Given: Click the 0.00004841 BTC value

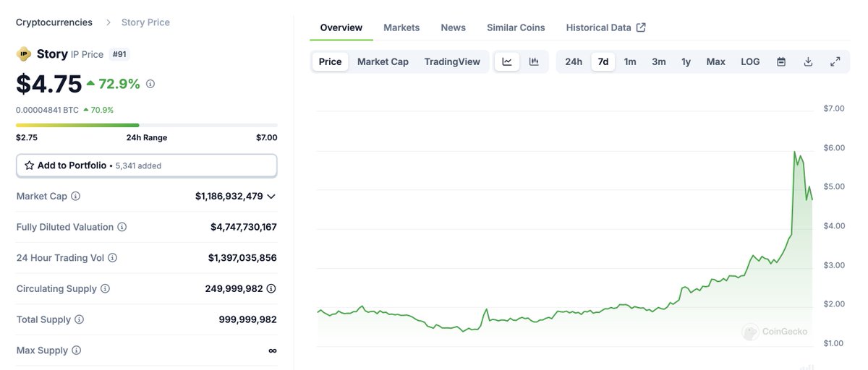Looking at the screenshot, I should tap(48, 110).
